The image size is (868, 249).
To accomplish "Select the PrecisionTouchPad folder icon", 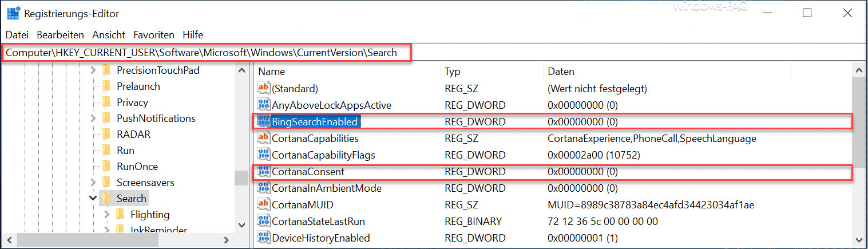I will [106, 70].
